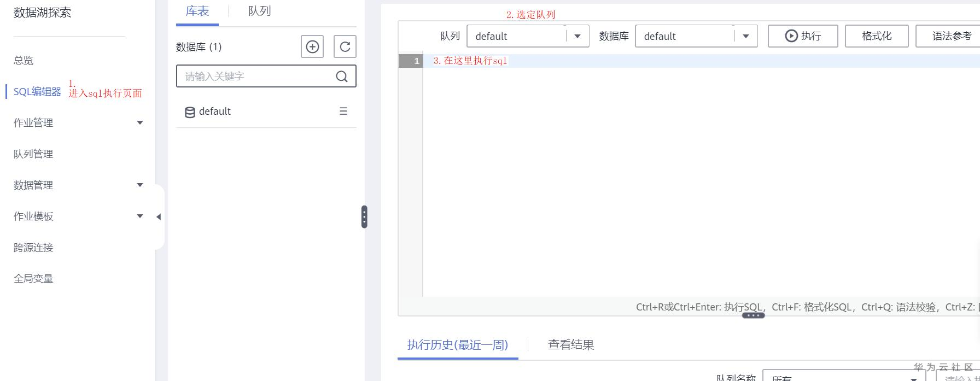Open the 执行历史(最近一周) tab
Image resolution: width=980 pixels, height=381 pixels.
(458, 345)
